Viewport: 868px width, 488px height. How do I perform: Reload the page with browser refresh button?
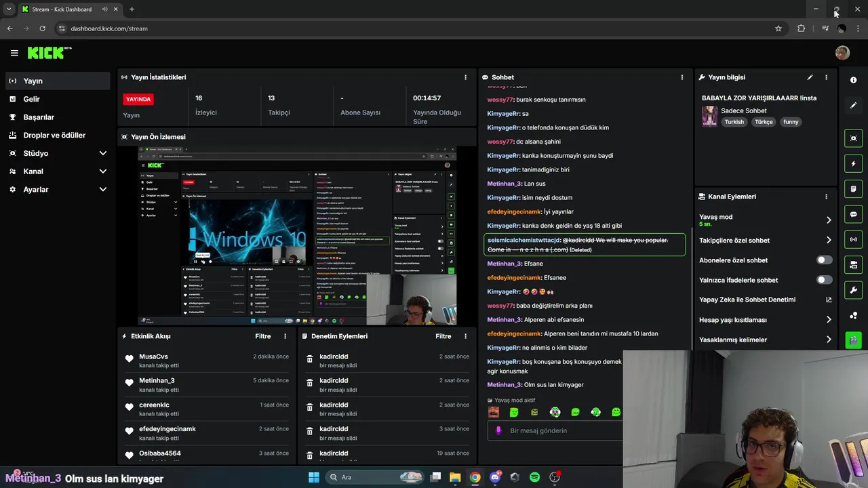click(42, 28)
